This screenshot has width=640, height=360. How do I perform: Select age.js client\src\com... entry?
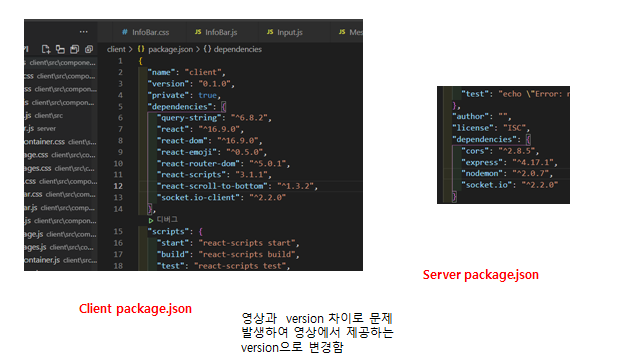(x=61, y=234)
